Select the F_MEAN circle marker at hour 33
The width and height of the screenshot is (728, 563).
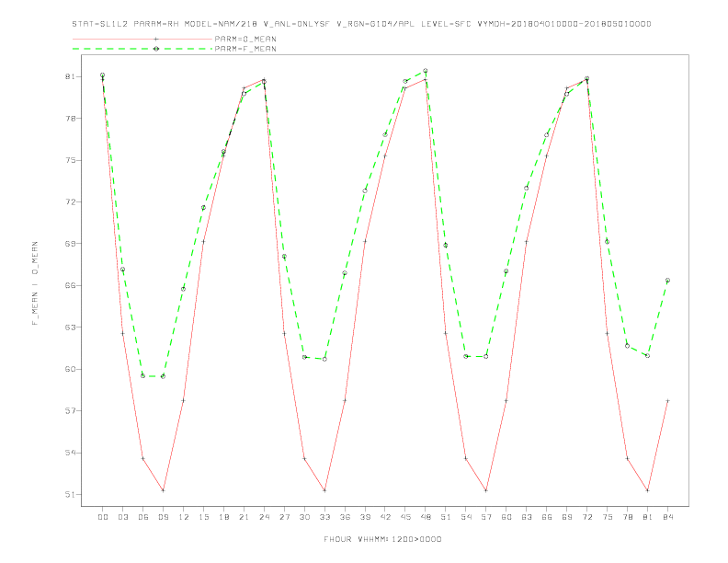324,359
